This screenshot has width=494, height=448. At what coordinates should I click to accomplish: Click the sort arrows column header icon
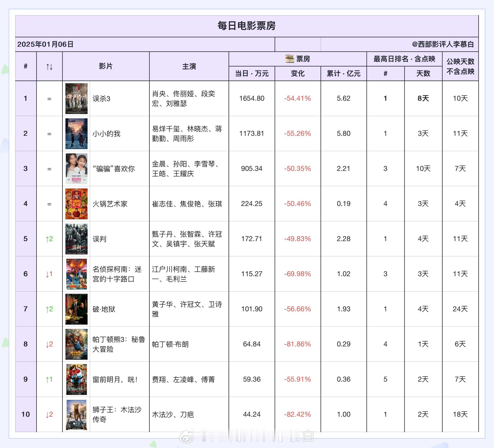point(49,67)
